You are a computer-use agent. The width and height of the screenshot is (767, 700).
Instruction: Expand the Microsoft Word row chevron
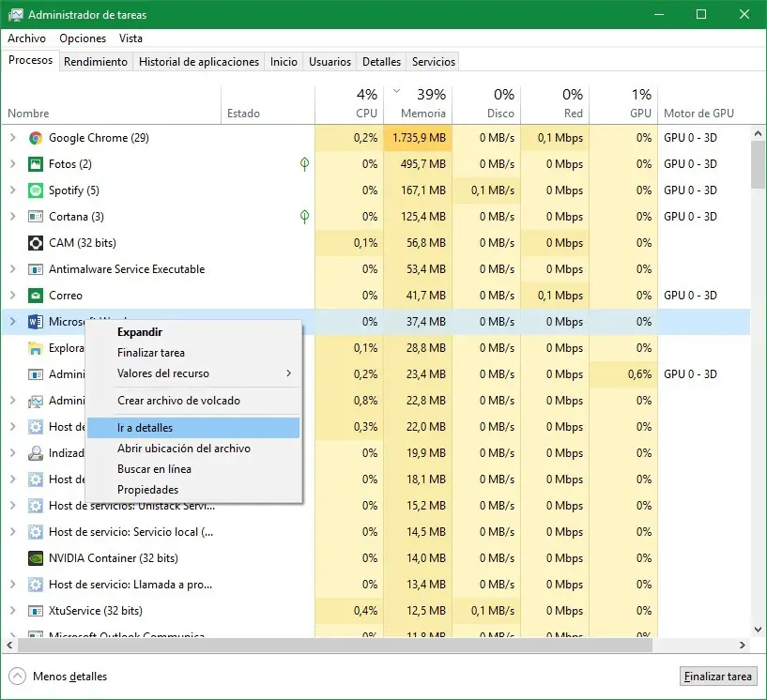point(13,322)
